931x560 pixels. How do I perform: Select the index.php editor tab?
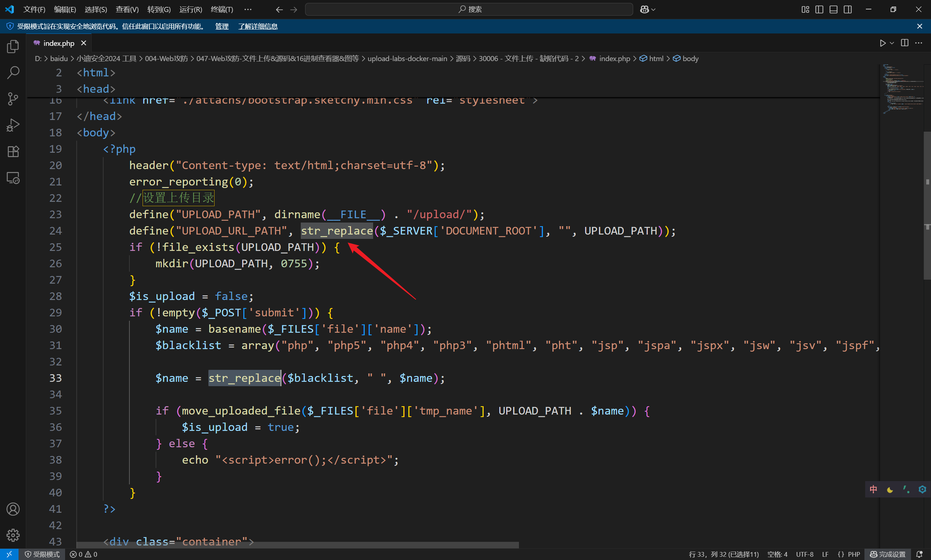pyautogui.click(x=59, y=43)
